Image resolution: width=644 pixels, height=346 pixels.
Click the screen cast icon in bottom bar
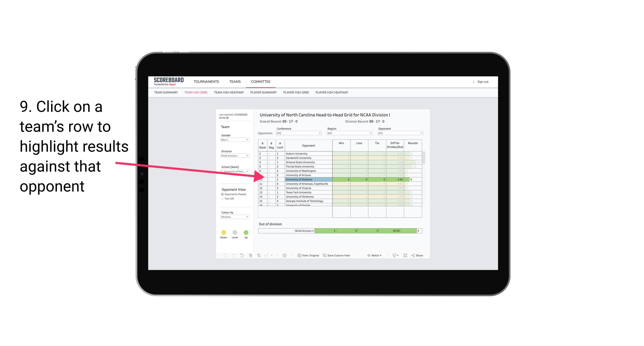[x=393, y=256]
